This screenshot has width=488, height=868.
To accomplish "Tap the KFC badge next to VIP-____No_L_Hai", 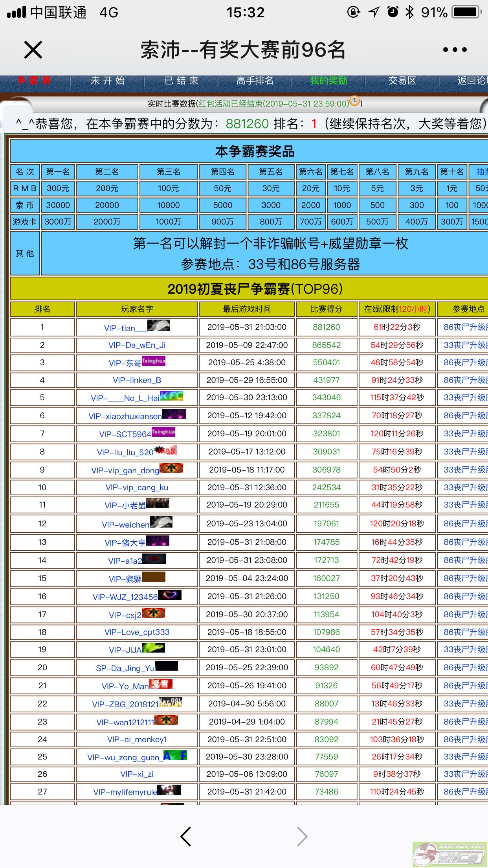I will [172, 396].
